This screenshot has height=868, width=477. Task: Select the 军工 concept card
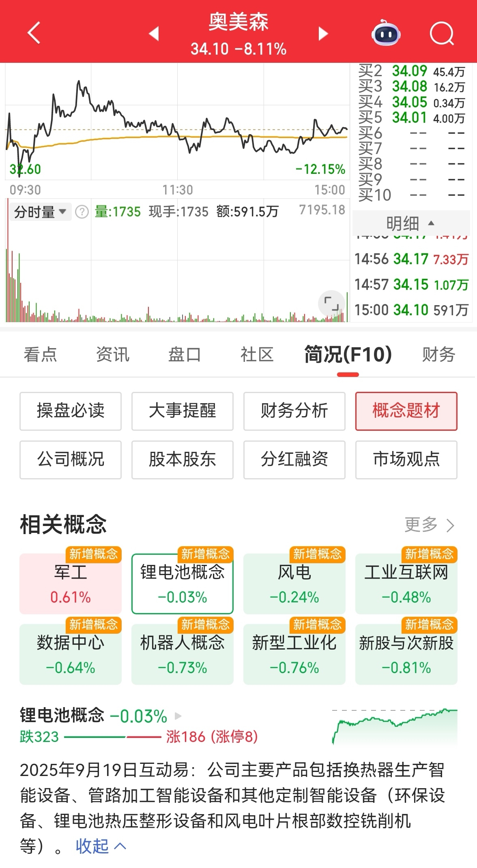pos(71,584)
